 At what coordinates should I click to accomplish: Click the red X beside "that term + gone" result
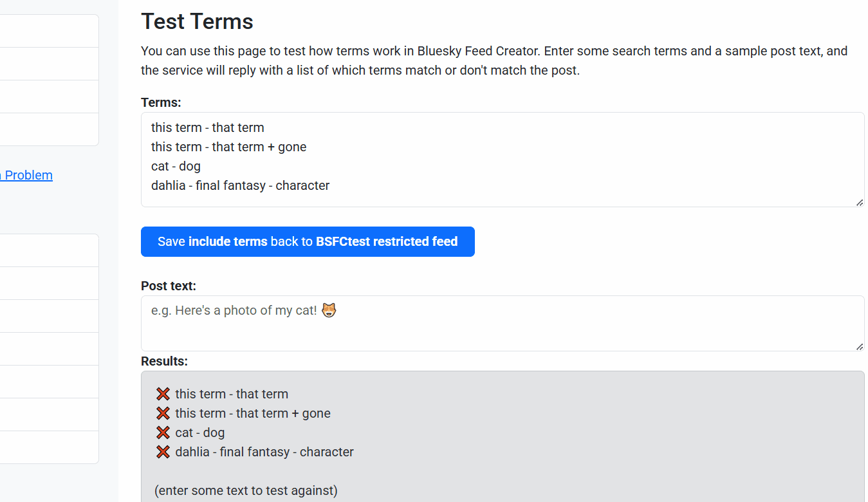click(x=163, y=413)
